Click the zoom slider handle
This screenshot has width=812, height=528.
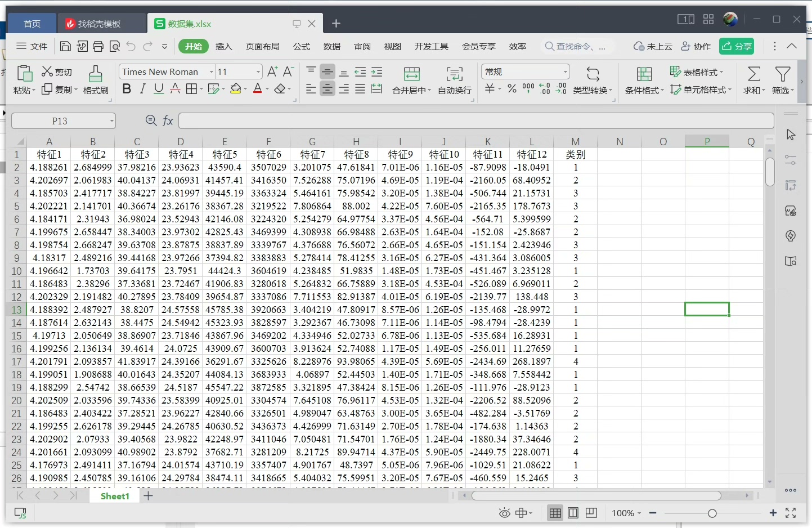click(x=712, y=513)
